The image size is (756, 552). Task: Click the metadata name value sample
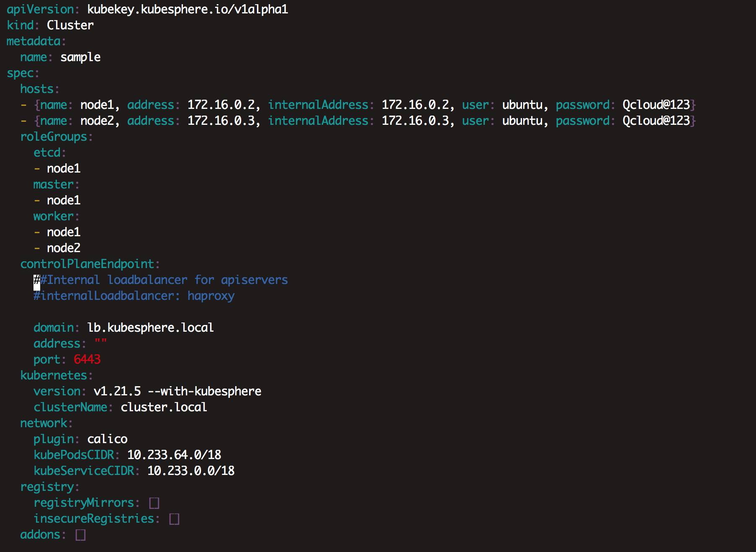coord(80,57)
